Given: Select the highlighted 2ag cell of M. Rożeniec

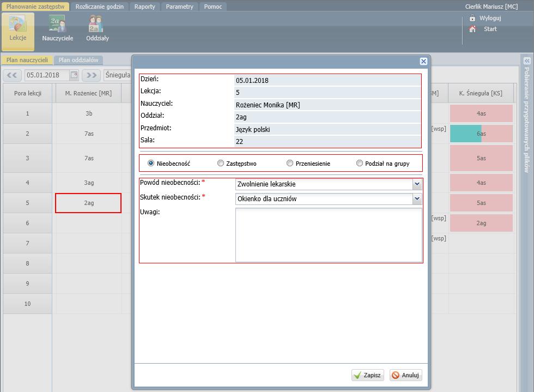Looking at the screenshot, I should point(88,203).
